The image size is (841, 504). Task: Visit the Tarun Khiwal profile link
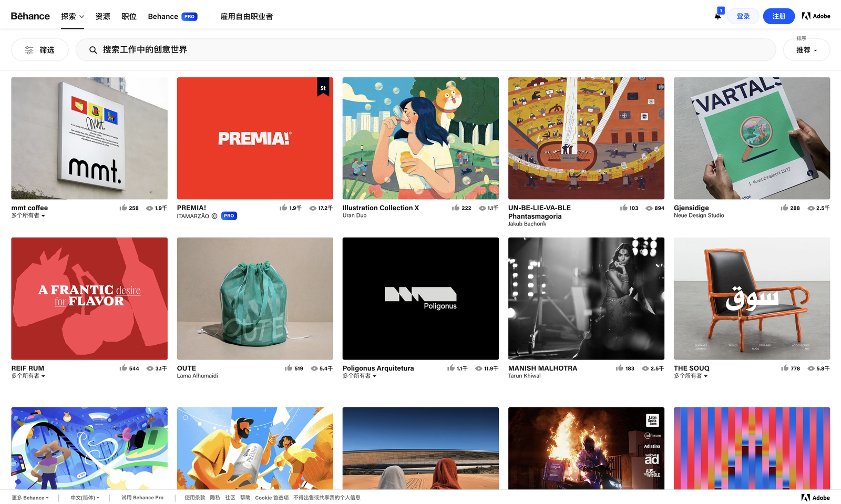[524, 376]
